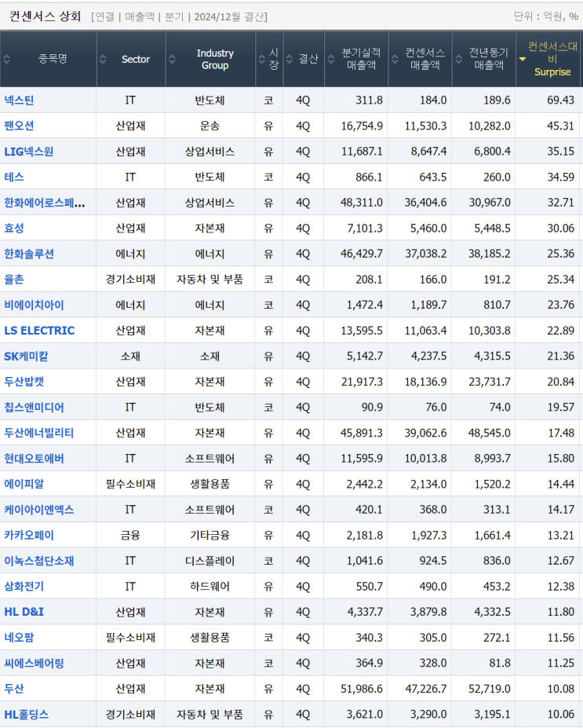Sort by 컨센서스 매출액 arrows
The width and height of the screenshot is (583, 728).
click(x=395, y=59)
